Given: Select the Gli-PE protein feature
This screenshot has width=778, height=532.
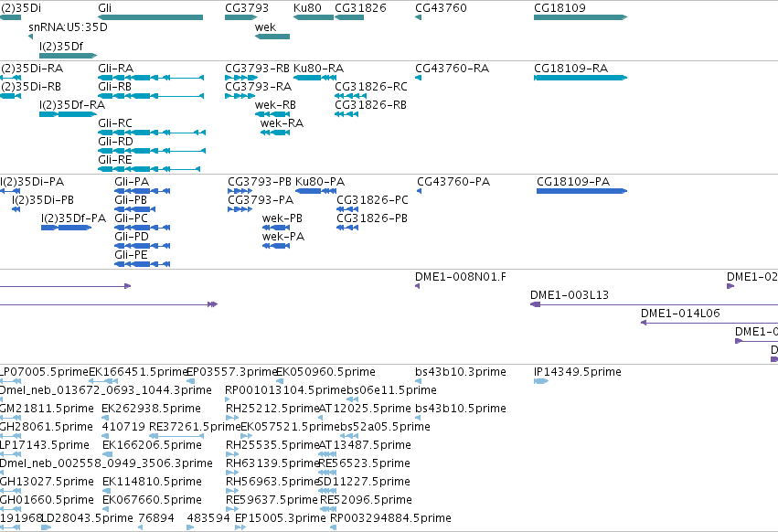Looking at the screenshot, I should pos(143,264).
